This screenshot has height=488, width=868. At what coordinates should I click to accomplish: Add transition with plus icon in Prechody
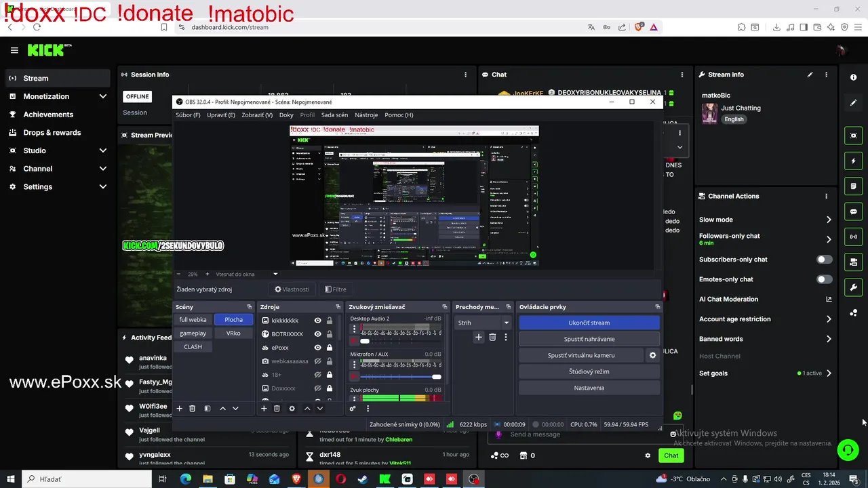479,337
